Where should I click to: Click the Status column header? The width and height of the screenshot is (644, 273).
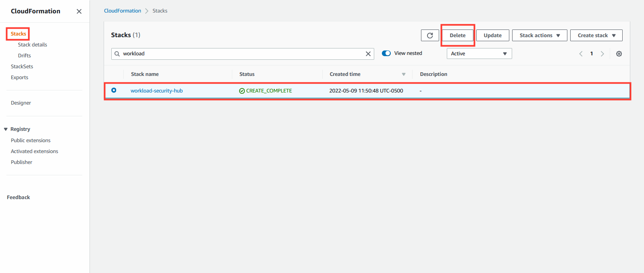tap(247, 74)
